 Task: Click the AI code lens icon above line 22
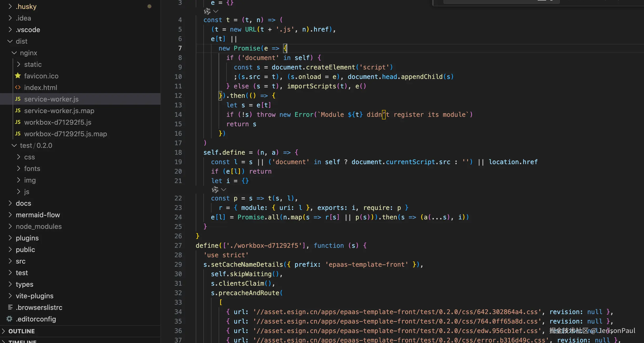click(215, 189)
